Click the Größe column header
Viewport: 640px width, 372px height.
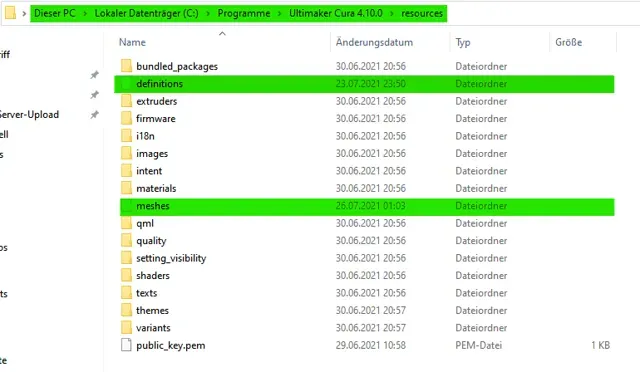(x=569, y=42)
